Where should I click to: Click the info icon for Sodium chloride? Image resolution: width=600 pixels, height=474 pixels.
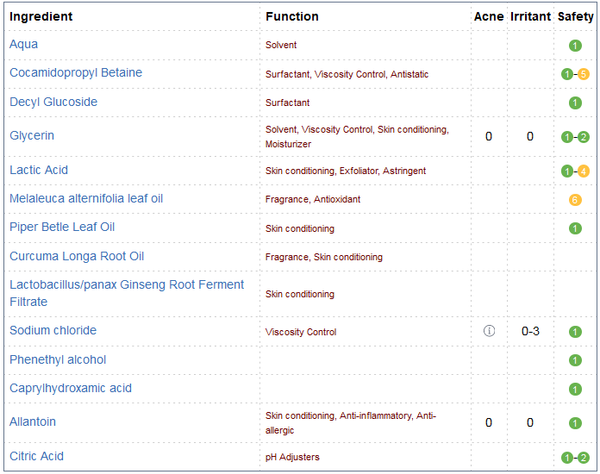(489, 331)
